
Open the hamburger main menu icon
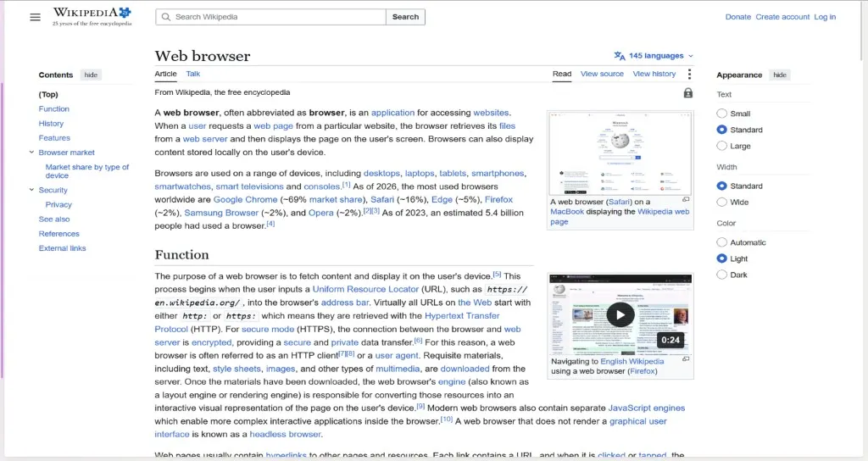pos(35,17)
